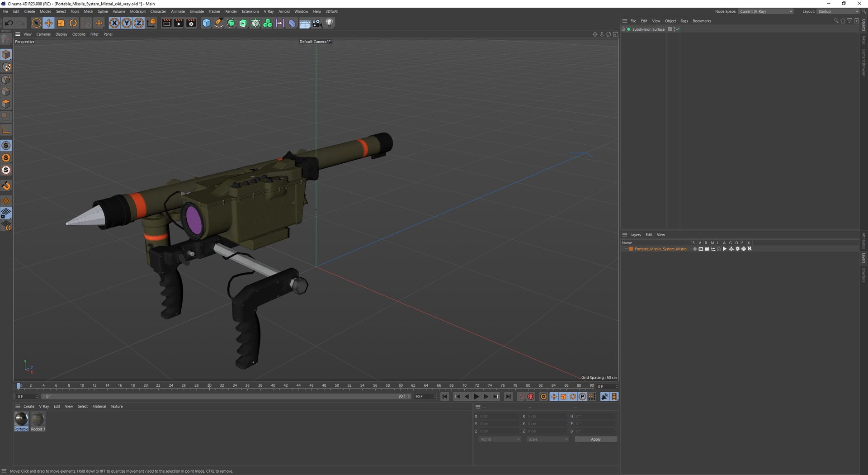Screen dimensions: 868x475
Task: Open the Deformer (Bend) objects icon
Action: pyautogui.click(x=292, y=23)
